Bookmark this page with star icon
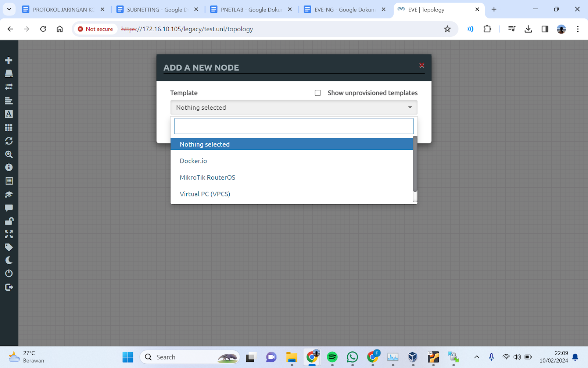The image size is (588, 368). point(447,29)
